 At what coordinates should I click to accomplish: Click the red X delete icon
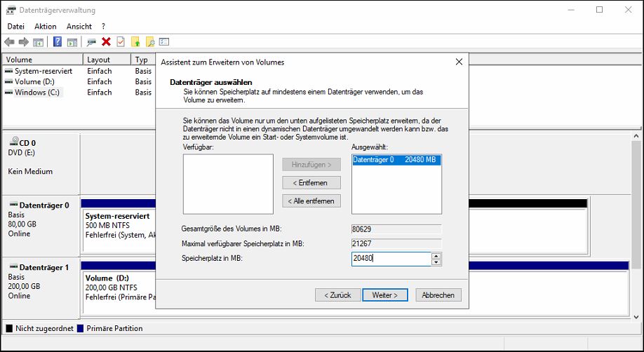click(107, 41)
